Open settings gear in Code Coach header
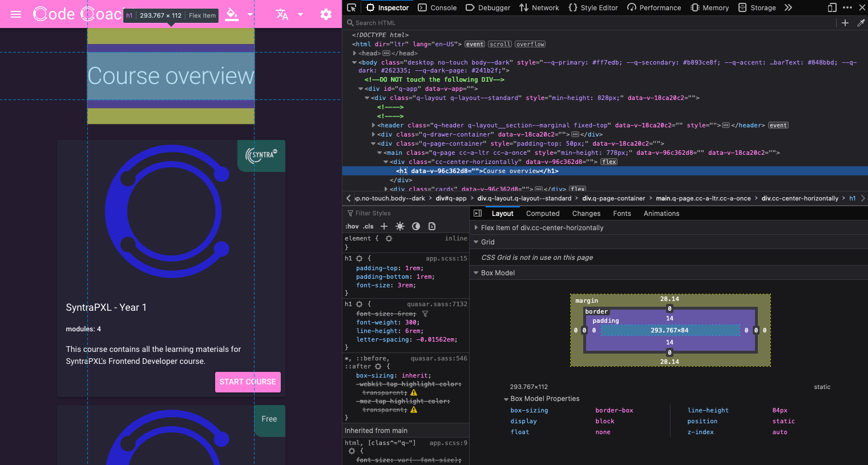 [x=326, y=14]
